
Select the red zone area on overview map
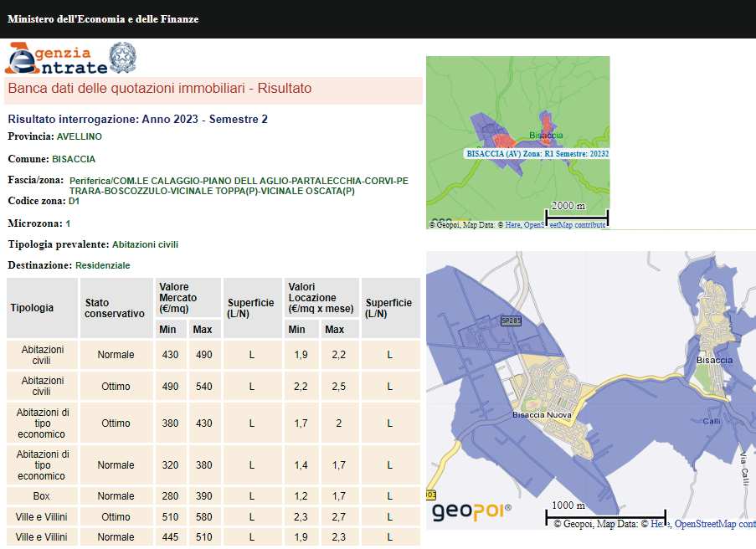(502, 140)
